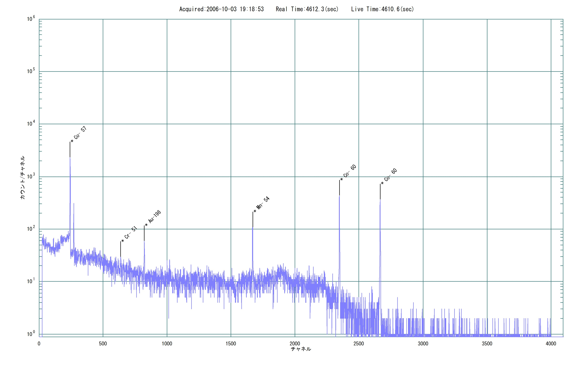Click the y-axis tick label 10^0
The height and width of the screenshot is (370, 588).
[31, 334]
